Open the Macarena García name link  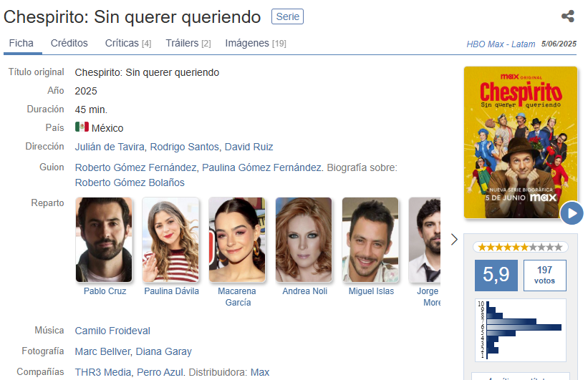(237, 296)
